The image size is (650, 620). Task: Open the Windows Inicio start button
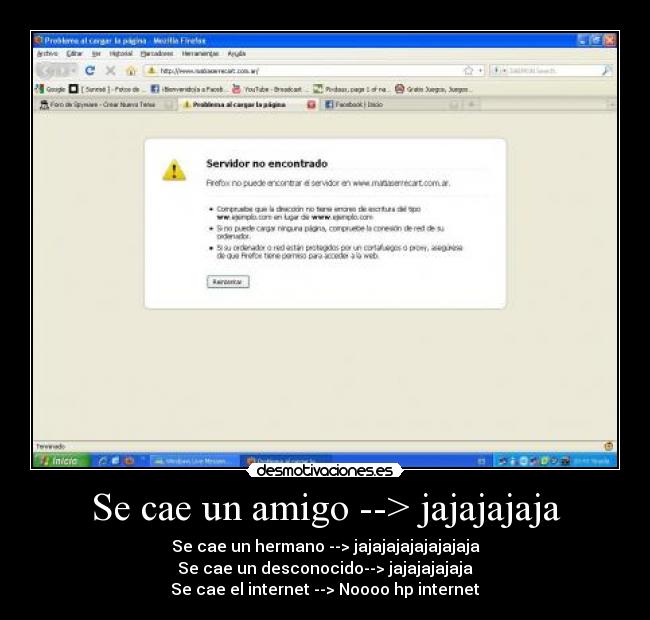62,461
